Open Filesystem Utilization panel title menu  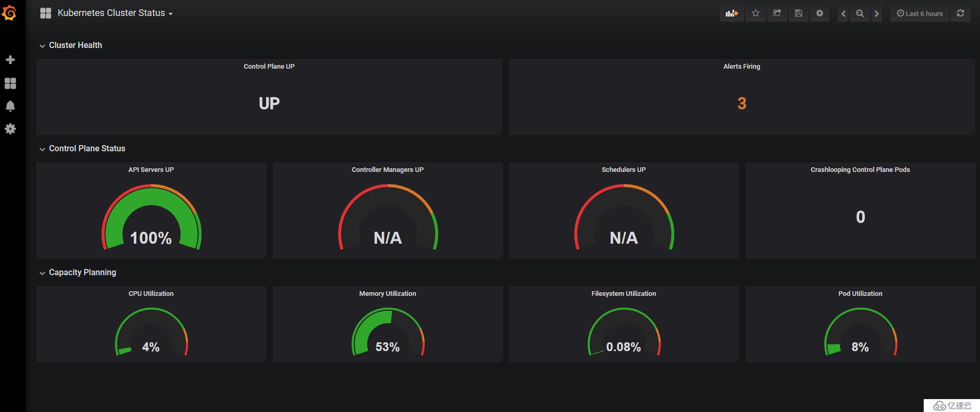coord(624,294)
